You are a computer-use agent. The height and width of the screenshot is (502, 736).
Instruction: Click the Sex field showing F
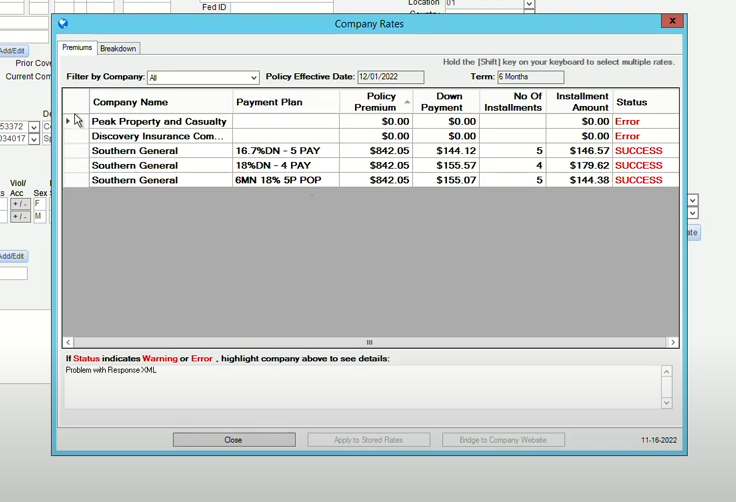[39, 204]
